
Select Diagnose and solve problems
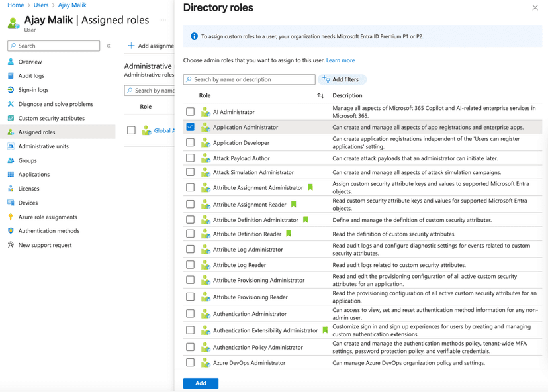[x=52, y=103]
